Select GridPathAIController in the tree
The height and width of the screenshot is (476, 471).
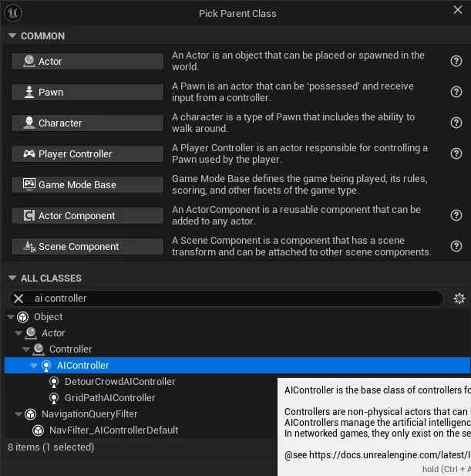coord(109,397)
